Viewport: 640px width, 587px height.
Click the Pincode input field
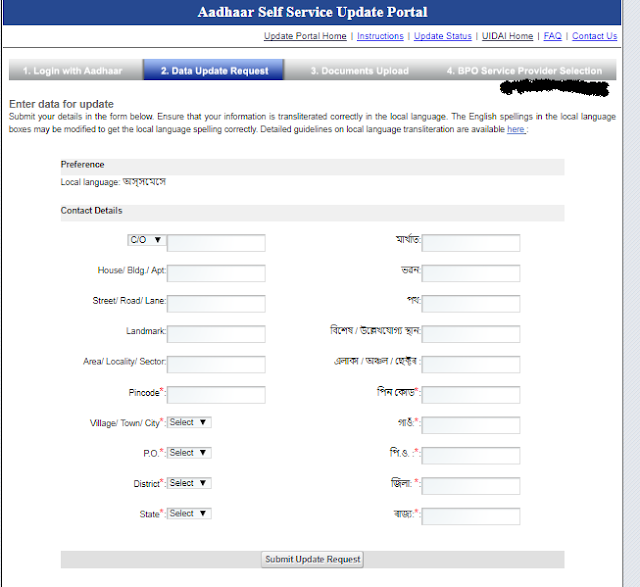pyautogui.click(x=216, y=395)
